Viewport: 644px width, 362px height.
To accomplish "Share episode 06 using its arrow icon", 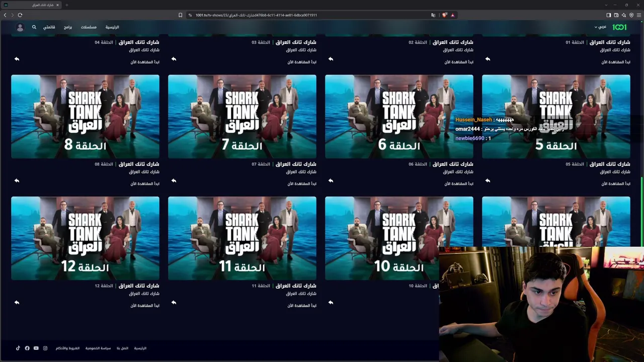I will tap(331, 180).
